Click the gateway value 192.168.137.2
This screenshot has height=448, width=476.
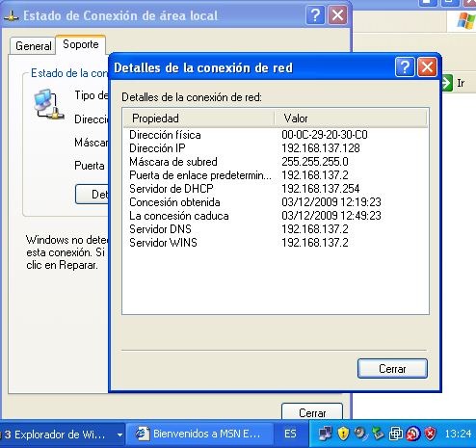pos(315,175)
